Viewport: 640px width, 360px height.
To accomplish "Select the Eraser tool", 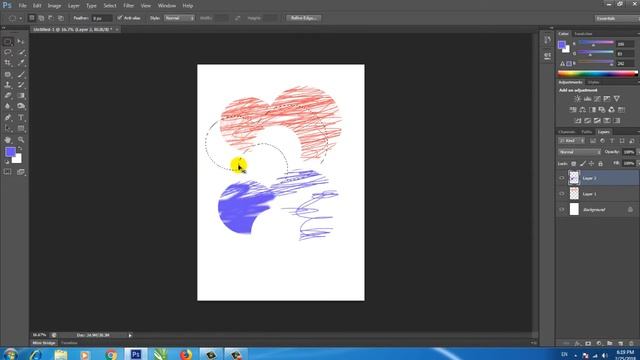I will pyautogui.click(x=8, y=96).
